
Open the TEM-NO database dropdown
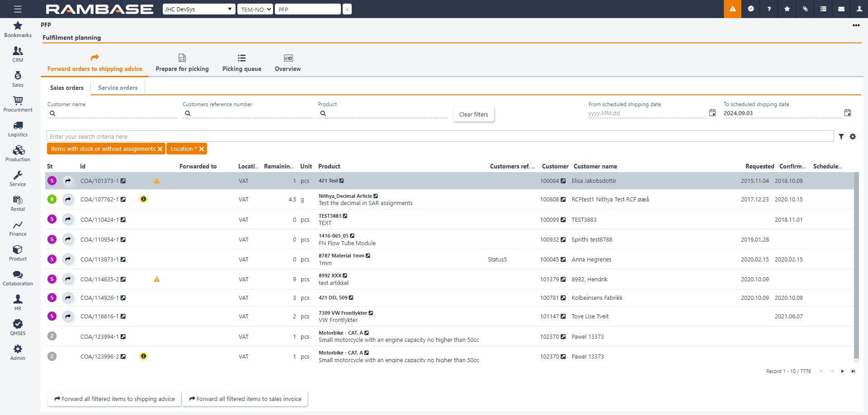click(x=255, y=9)
